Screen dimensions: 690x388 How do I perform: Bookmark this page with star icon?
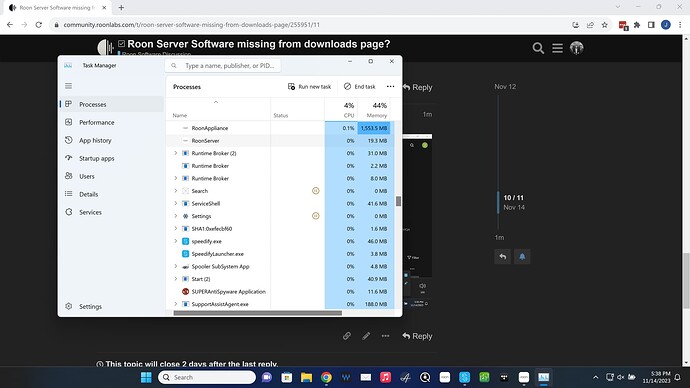(605, 25)
